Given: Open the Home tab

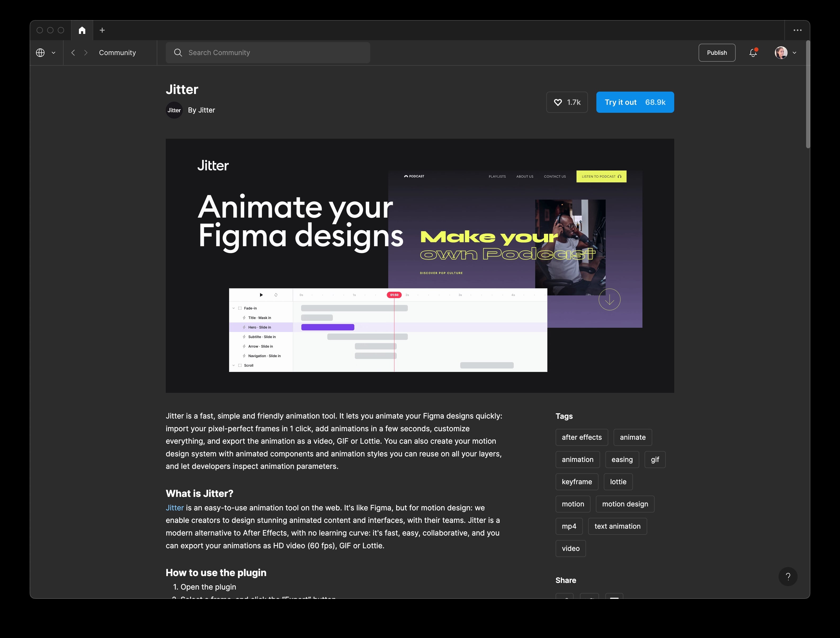Looking at the screenshot, I should point(82,30).
